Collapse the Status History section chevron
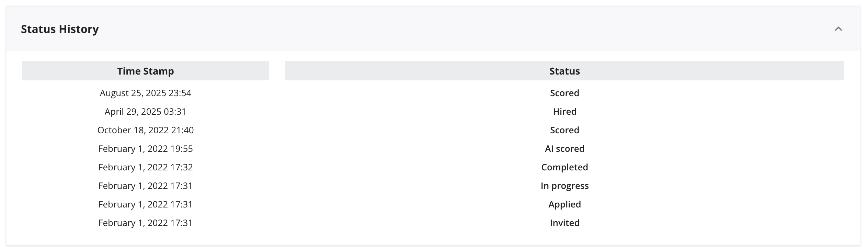This screenshot has width=868, height=248. (838, 29)
